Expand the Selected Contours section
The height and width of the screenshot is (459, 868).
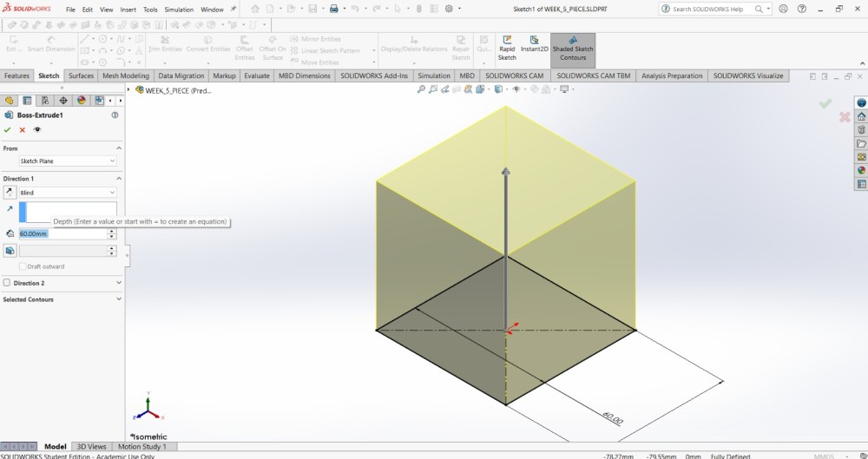point(119,299)
